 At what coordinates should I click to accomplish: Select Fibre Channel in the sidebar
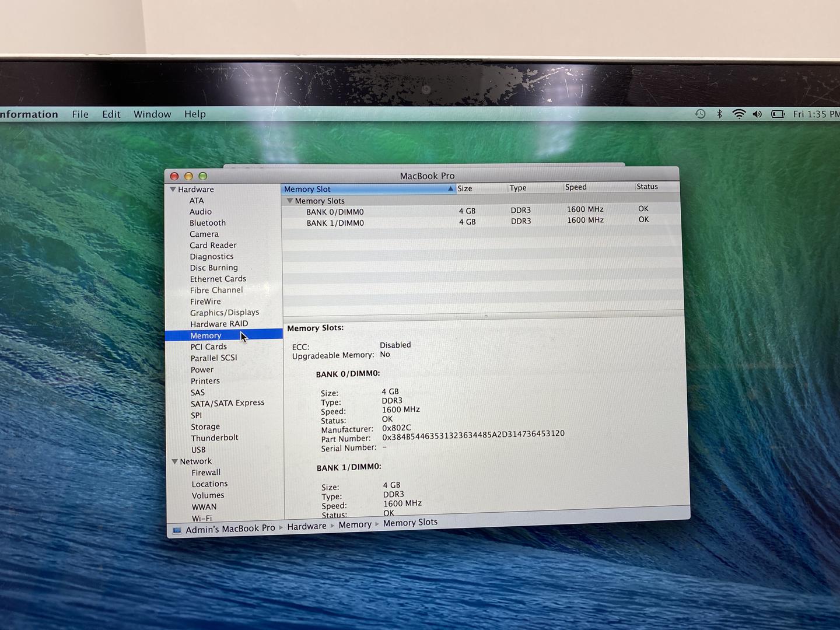point(216,290)
